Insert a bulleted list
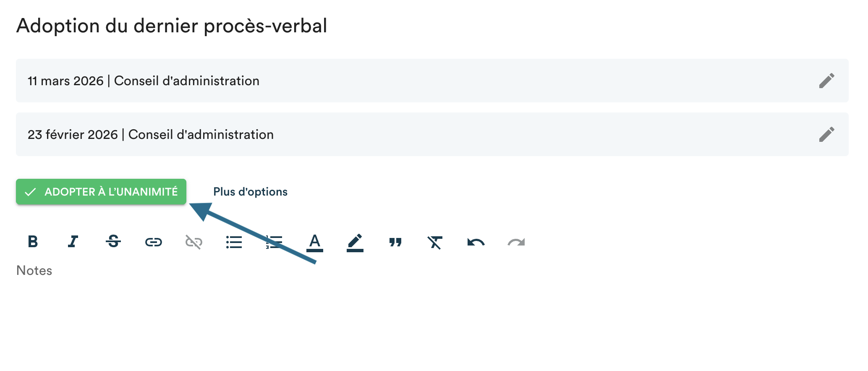868x371 pixels. (234, 242)
